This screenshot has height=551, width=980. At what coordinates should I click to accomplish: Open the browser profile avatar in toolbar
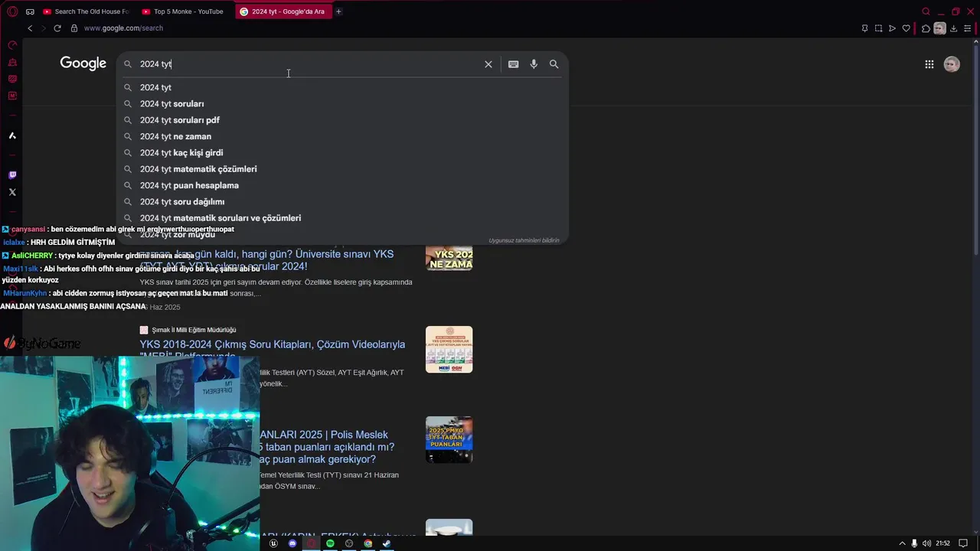[x=939, y=28]
